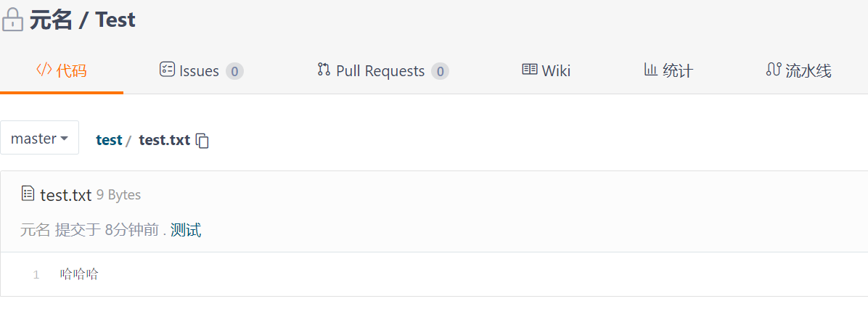Navigate to the test folder breadcrumb

tap(109, 140)
